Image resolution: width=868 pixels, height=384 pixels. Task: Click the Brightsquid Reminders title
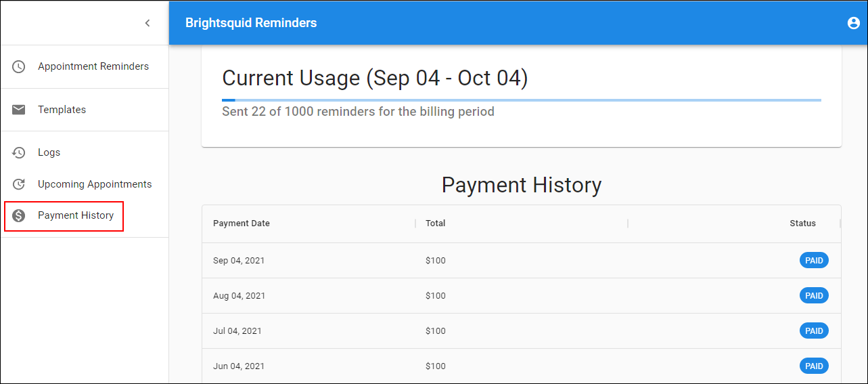[x=251, y=23]
